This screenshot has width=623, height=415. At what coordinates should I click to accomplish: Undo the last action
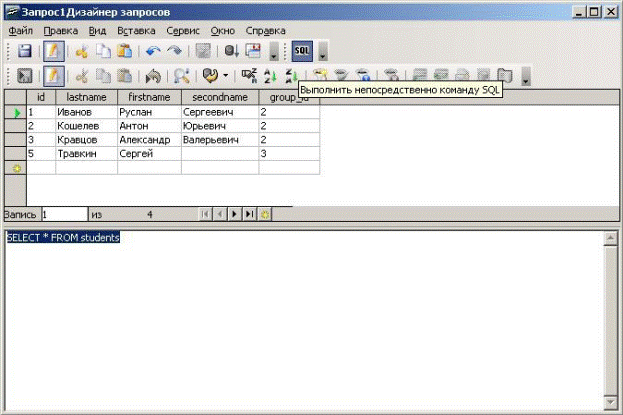pyautogui.click(x=153, y=51)
